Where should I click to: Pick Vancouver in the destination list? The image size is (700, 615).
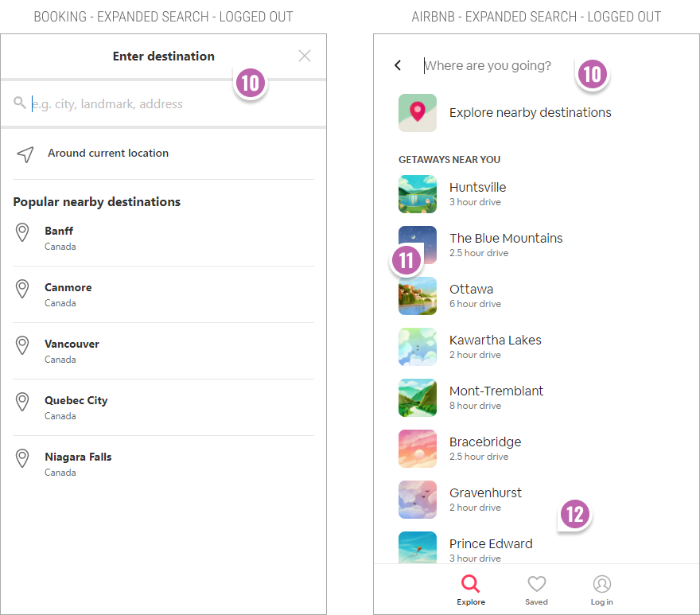tap(163, 351)
